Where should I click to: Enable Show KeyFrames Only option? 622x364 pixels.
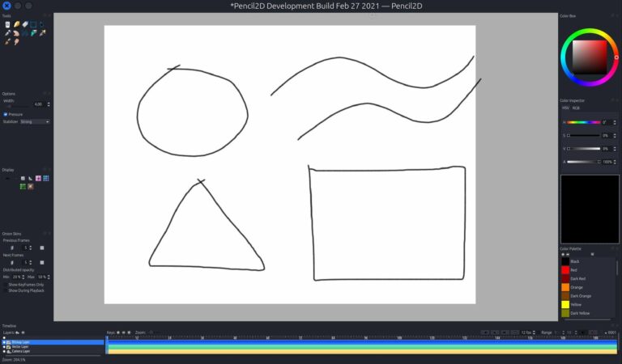[x=26, y=284]
